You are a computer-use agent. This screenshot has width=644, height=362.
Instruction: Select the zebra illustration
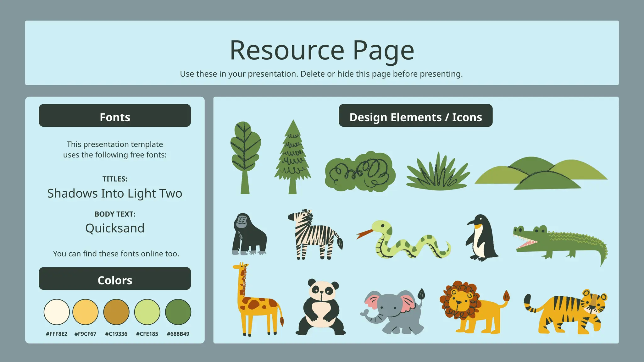pyautogui.click(x=315, y=234)
